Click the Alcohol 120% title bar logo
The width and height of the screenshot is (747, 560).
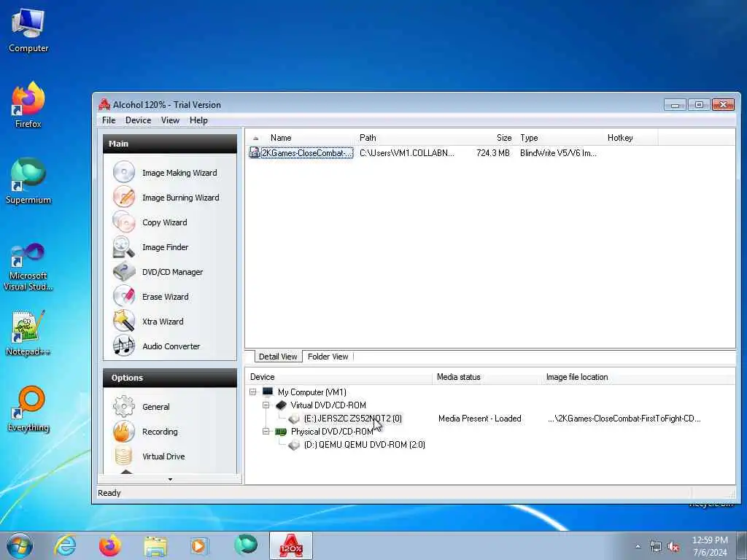coord(104,104)
